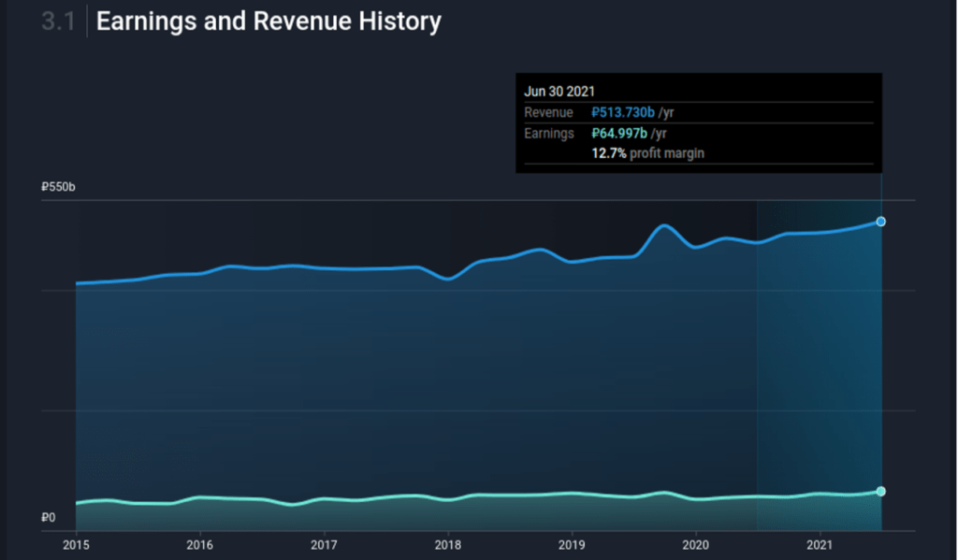This screenshot has height=560, width=958.
Task: Click the Revenue label in the tooltip
Action: (x=548, y=112)
